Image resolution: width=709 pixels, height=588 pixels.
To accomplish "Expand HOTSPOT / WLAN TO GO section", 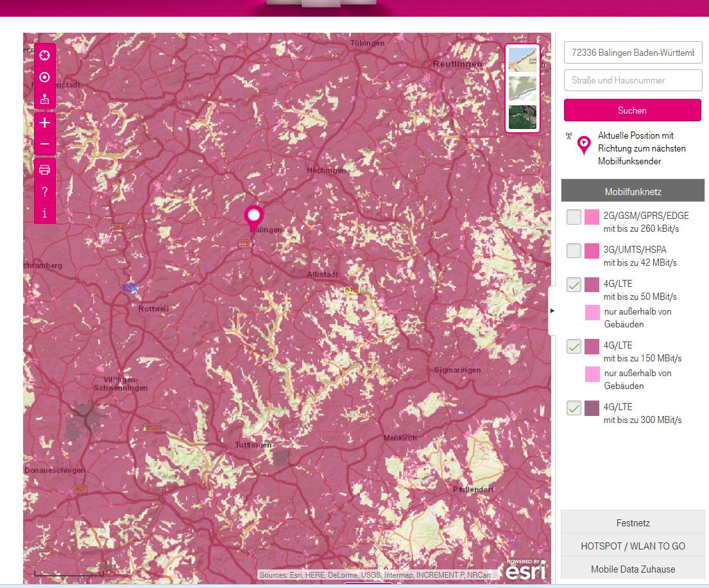I will pyautogui.click(x=632, y=546).
